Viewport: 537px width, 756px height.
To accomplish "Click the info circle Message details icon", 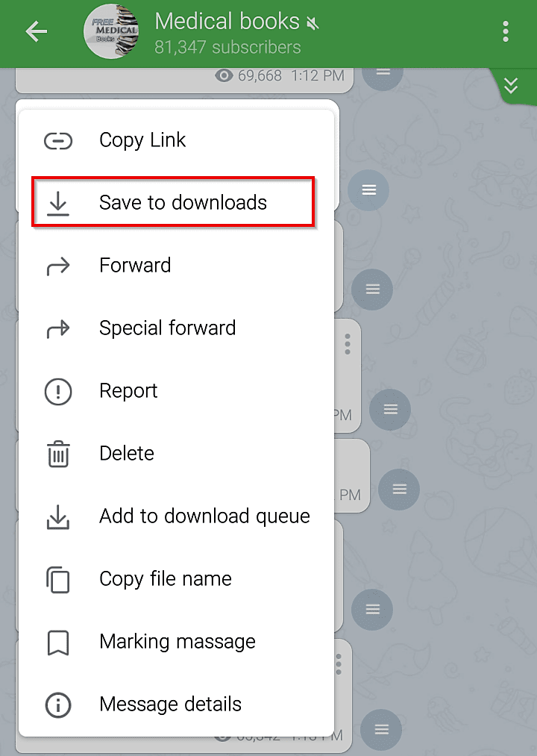I will 58,705.
